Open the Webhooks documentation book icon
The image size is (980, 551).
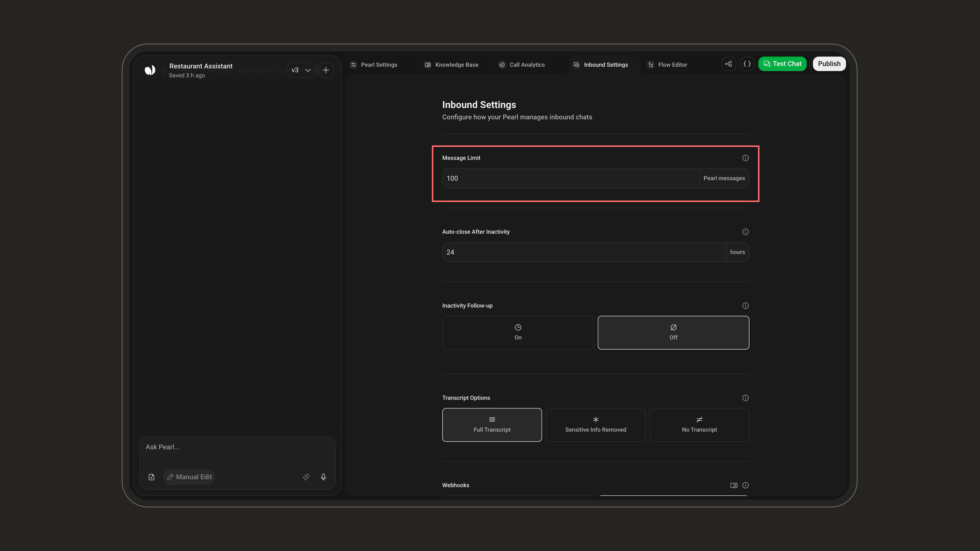coord(734,485)
